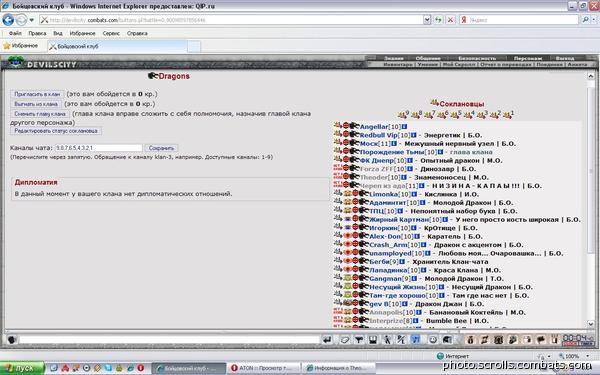
Task: Open the Вид menu
Action: pos(58,33)
